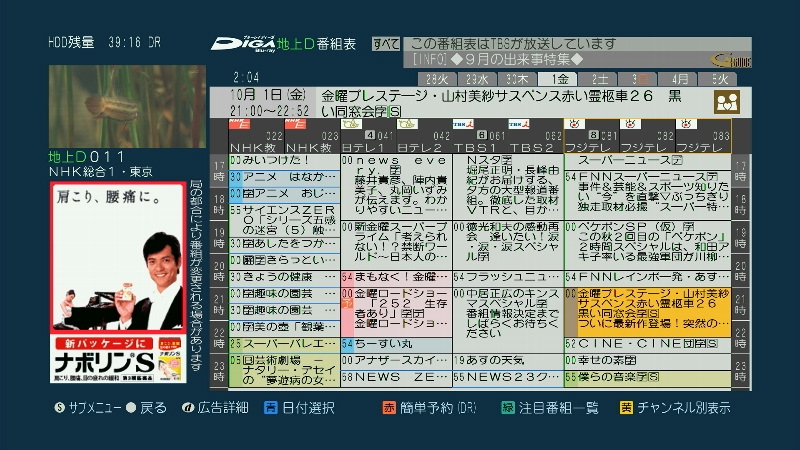Select program FNNスーパーニュース
800x450 pixels.
pos(647,195)
